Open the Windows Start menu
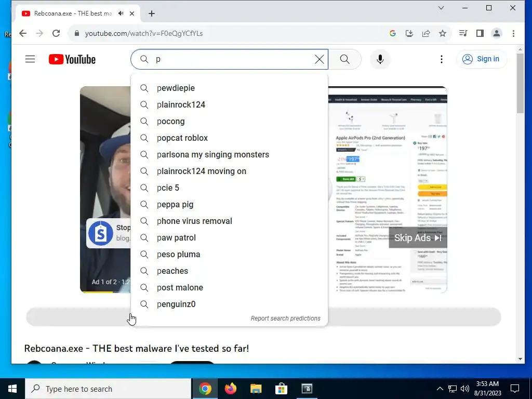 coord(12,389)
